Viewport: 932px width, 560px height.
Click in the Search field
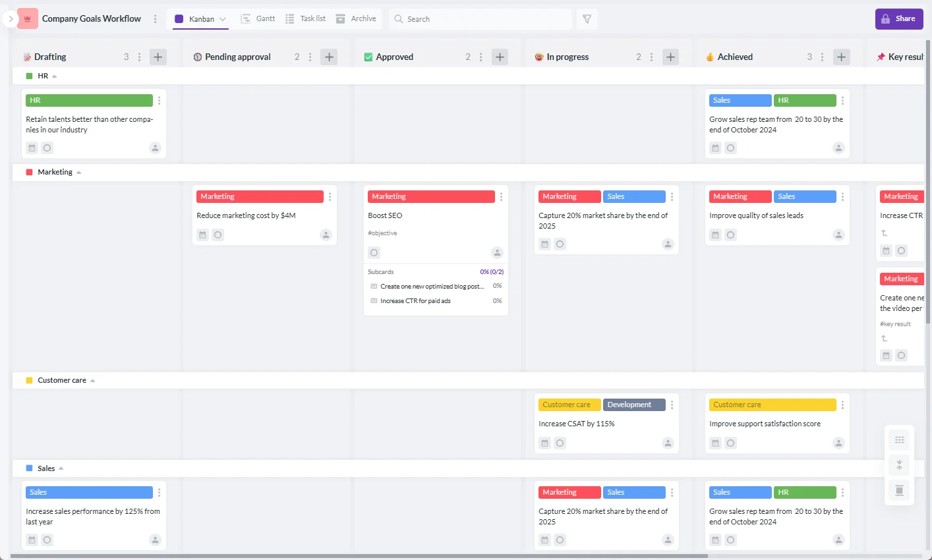481,19
